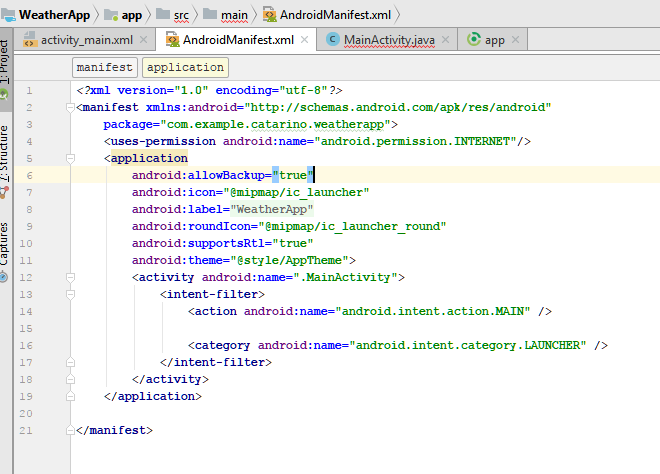Click the allowBackup "true" value

[293, 176]
